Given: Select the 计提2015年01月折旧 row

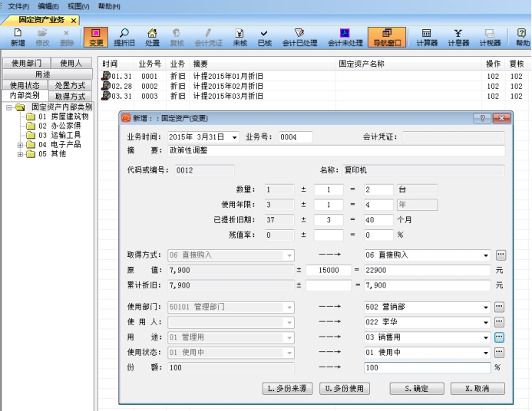Looking at the screenshot, I should [314, 76].
